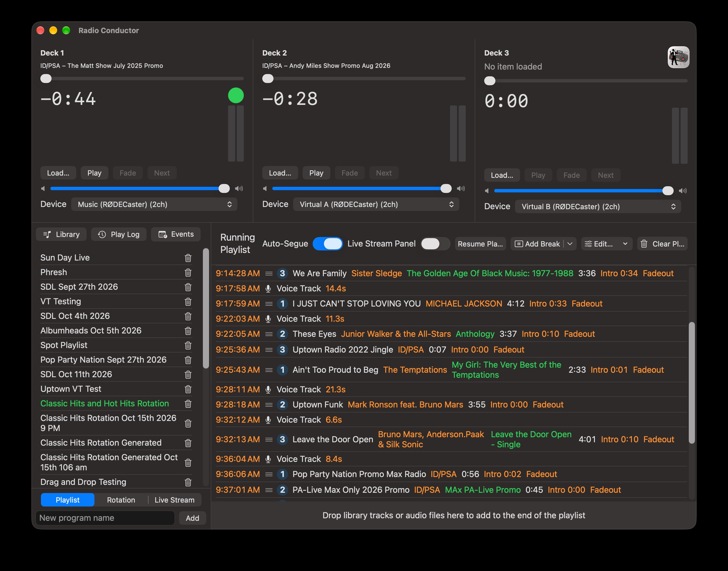The height and width of the screenshot is (571, 728).
Task: Grab drag handle of We Are Family row
Action: coord(269,273)
